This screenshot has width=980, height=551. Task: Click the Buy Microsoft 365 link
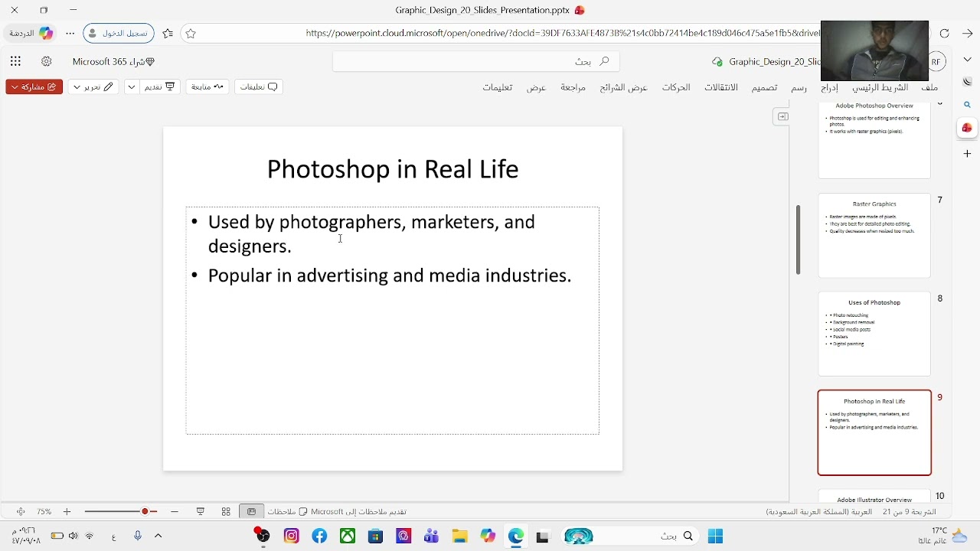[x=113, y=61]
